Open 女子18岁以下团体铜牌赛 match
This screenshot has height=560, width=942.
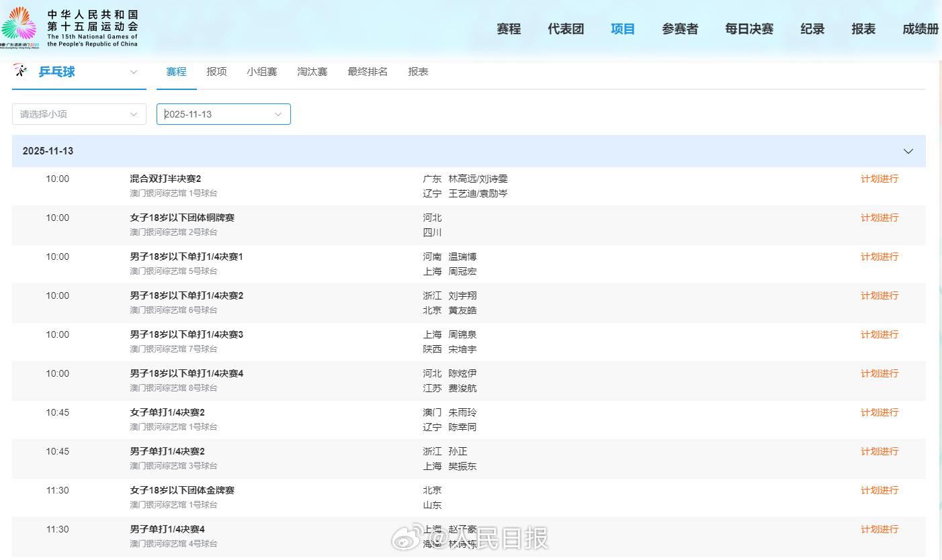coord(182,218)
